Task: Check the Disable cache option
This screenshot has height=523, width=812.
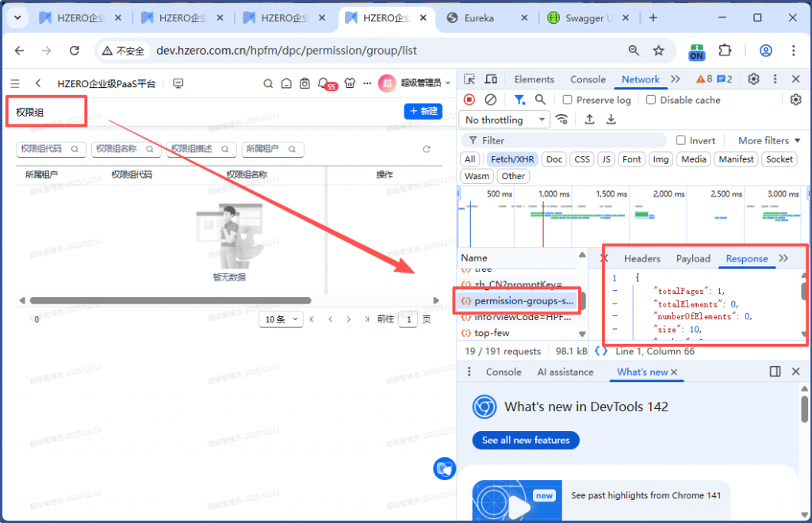Action: (x=651, y=100)
